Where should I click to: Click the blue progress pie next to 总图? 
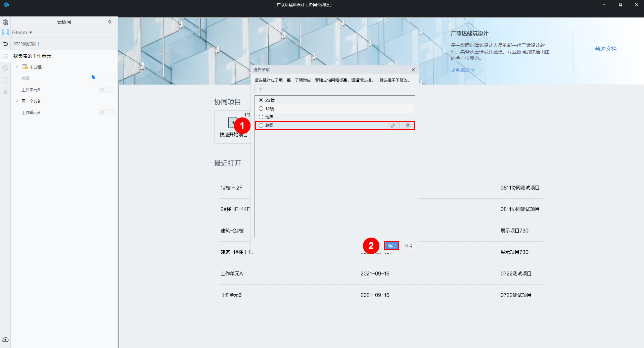93,77
